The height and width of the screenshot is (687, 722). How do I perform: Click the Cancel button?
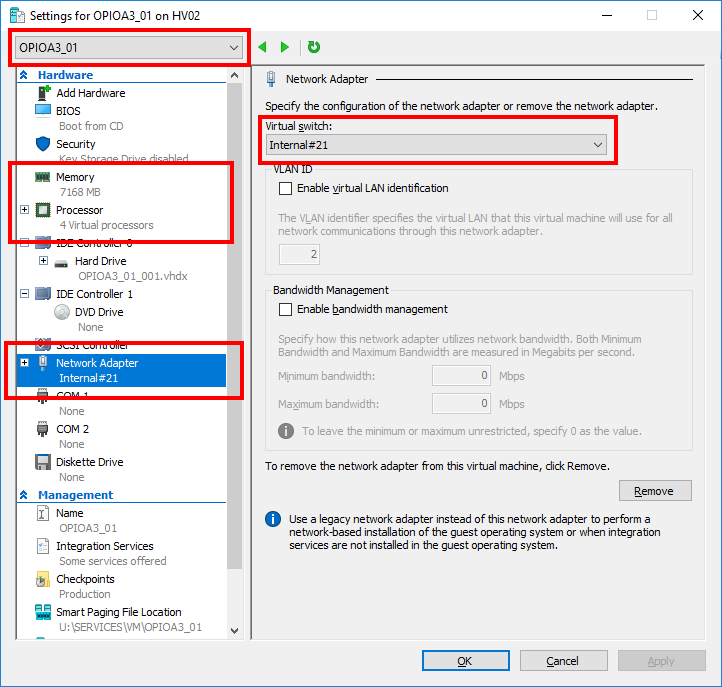(x=563, y=661)
